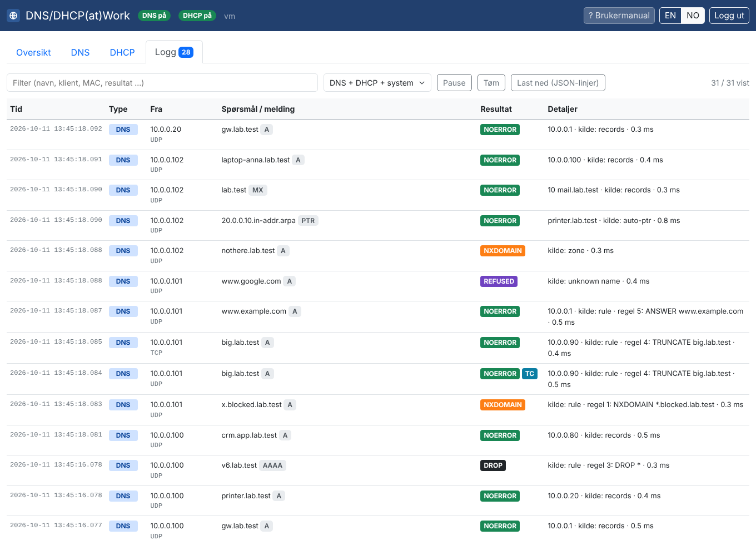Click the MX record type tag
Viewport: 756px width, 545px height.
pos(258,190)
